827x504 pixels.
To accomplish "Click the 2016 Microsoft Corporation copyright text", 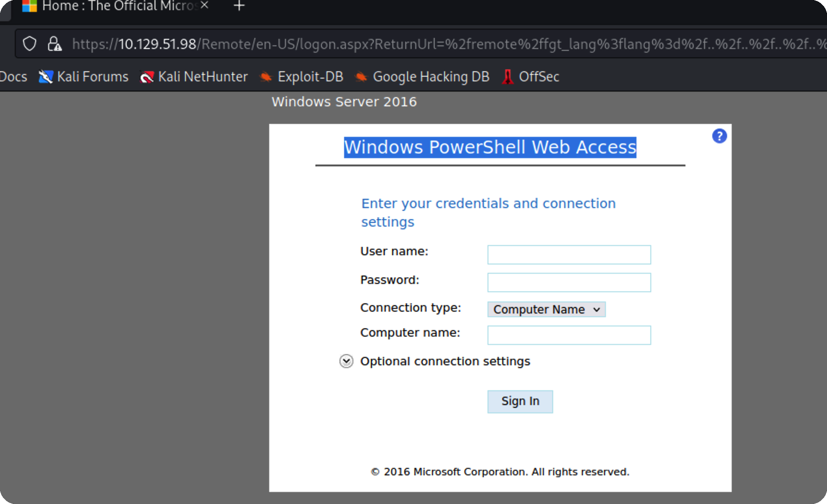I will point(500,472).
